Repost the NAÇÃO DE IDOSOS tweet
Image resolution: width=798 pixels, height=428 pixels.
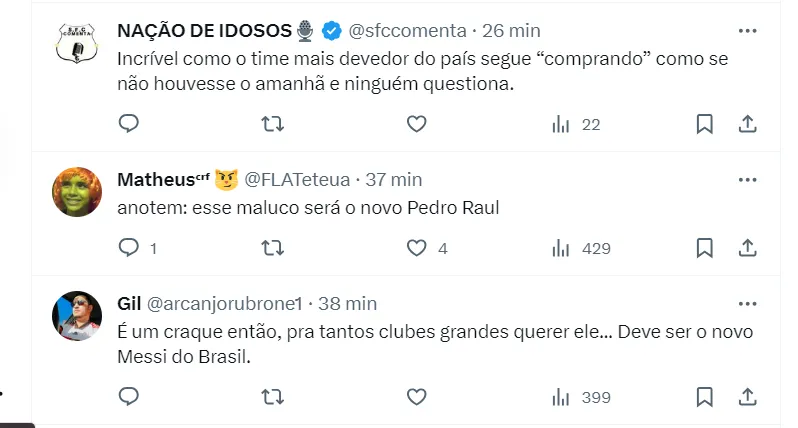click(272, 124)
